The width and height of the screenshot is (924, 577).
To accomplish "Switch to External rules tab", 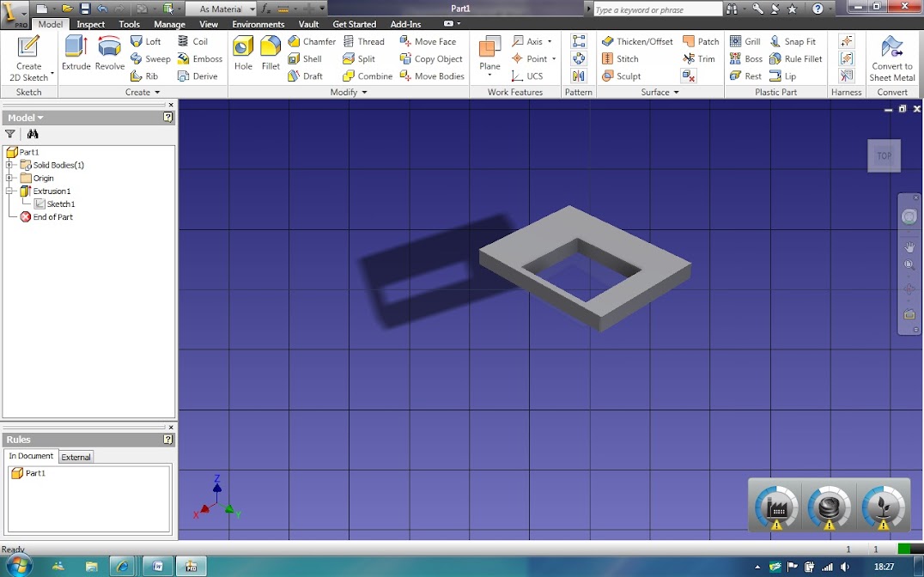I will (x=76, y=457).
